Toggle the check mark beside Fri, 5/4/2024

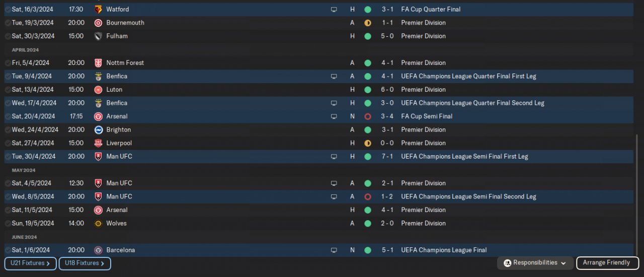tap(8, 63)
